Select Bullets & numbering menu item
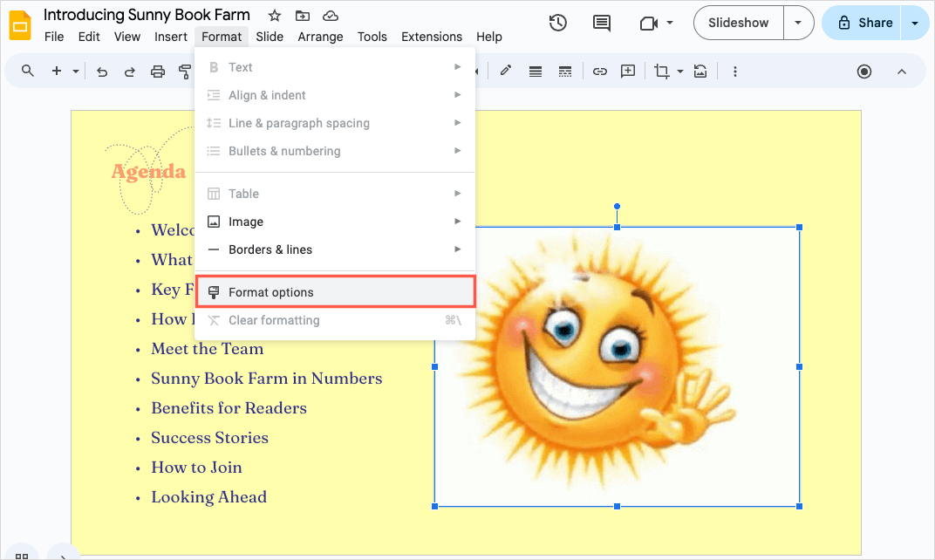The image size is (935, 560). pyautogui.click(x=335, y=151)
